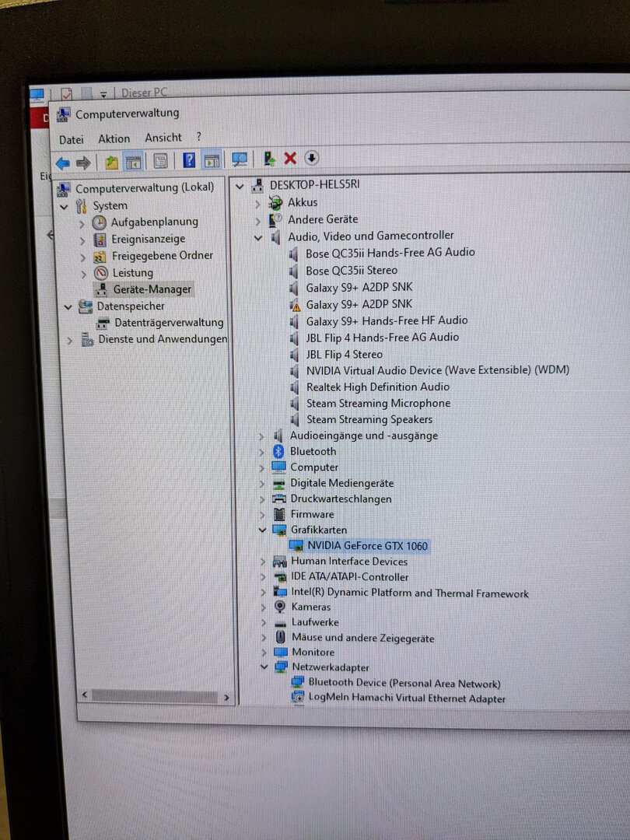Select LogMeIn Hamachi Virtual Ethernet Adapter

(407, 698)
